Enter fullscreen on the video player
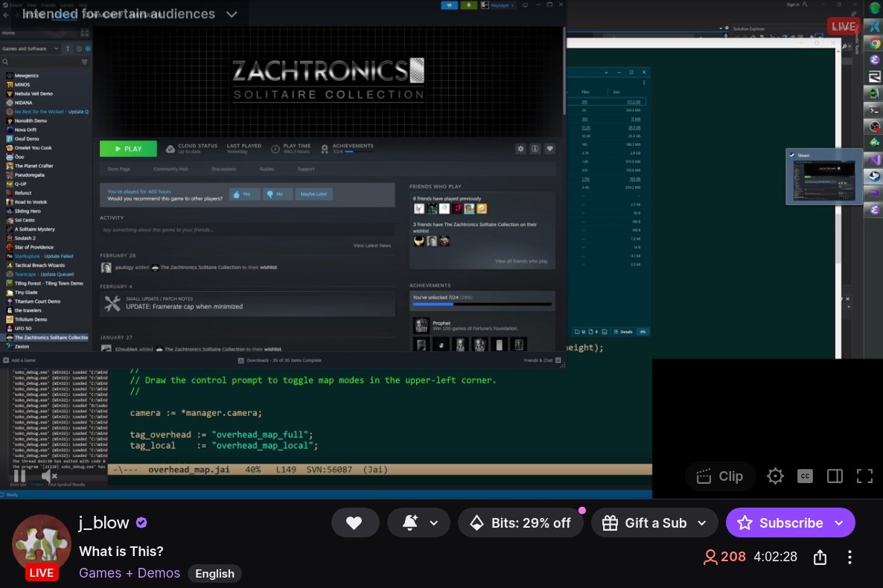Image resolution: width=883 pixels, height=588 pixels. 864,476
